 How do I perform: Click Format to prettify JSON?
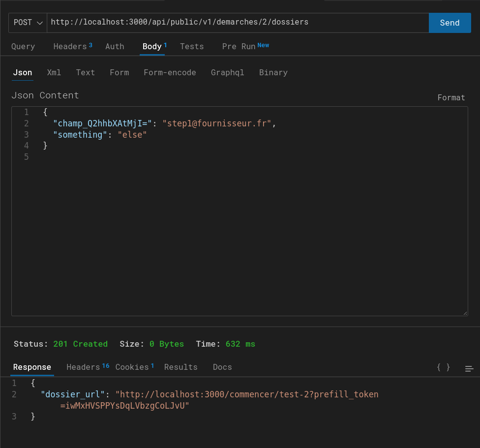(451, 98)
